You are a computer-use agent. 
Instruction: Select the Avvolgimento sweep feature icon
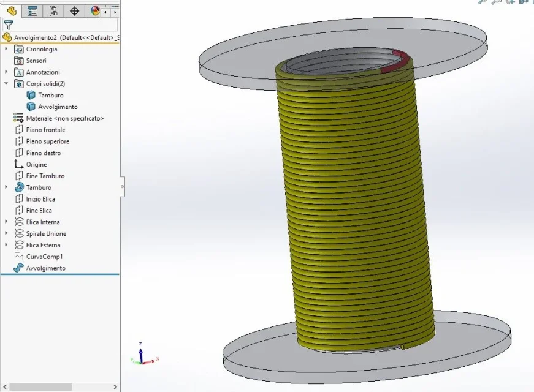[19, 268]
